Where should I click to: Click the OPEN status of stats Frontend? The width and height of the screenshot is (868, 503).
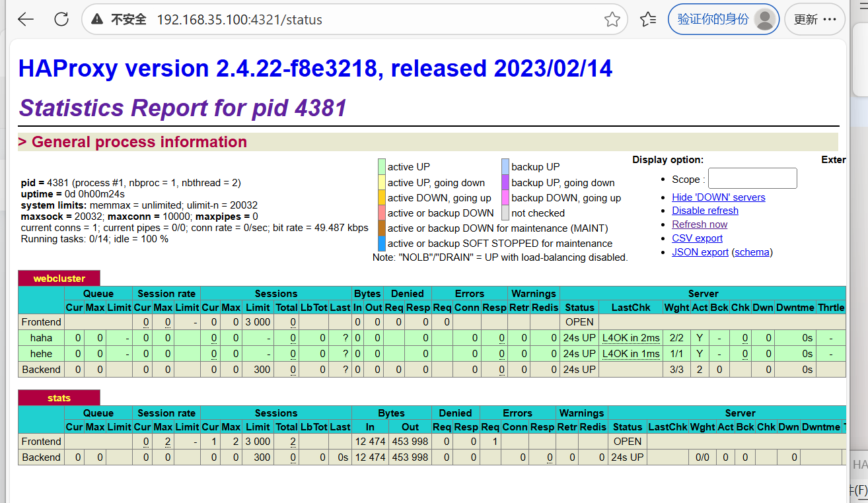tap(627, 442)
